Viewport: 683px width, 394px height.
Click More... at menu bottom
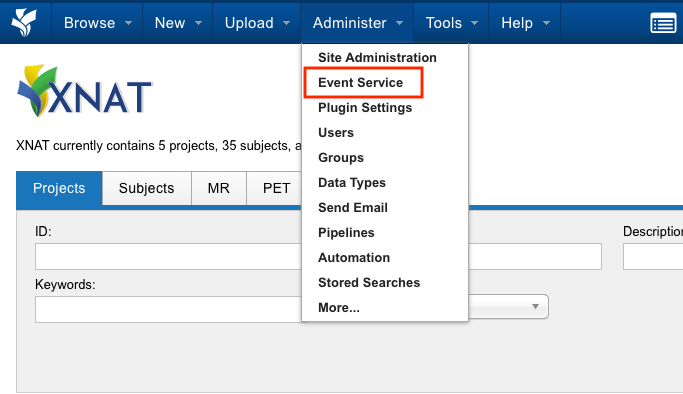click(x=339, y=307)
